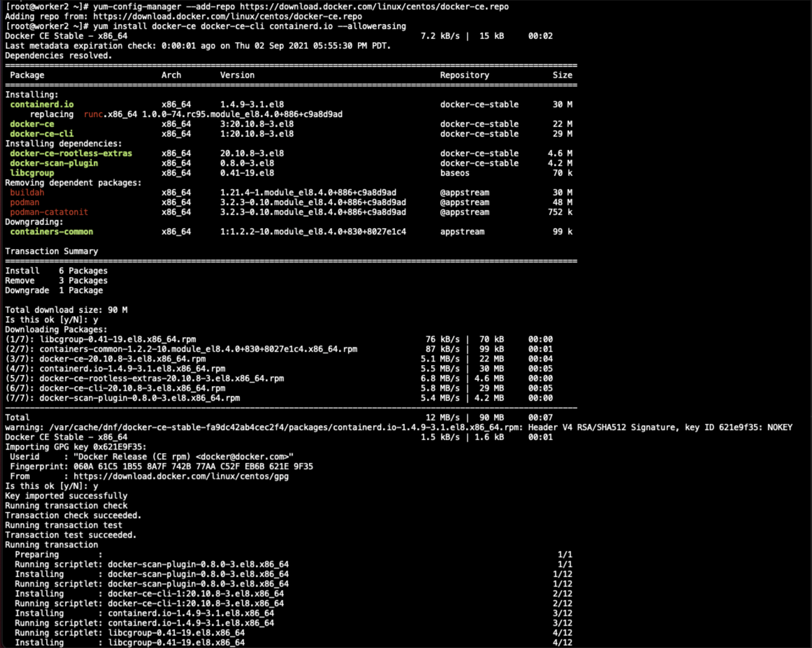
Task: Click the GPG key fingerprint text
Action: [x=193, y=467]
